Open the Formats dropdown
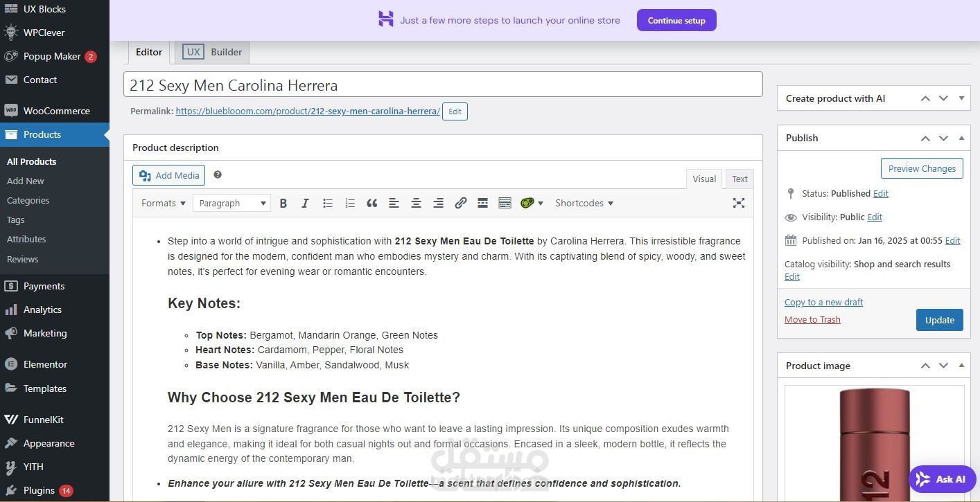 (164, 203)
